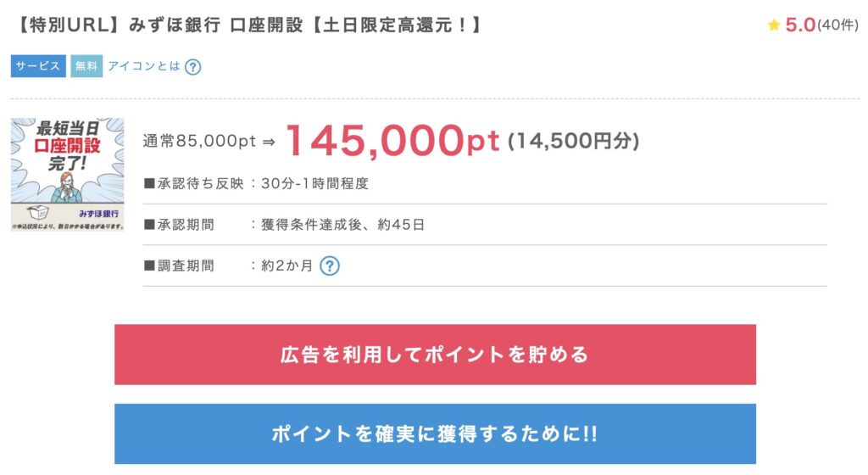Image resolution: width=868 pixels, height=475 pixels.
Task: Click the 調査期間 label text
Action: 184,266
